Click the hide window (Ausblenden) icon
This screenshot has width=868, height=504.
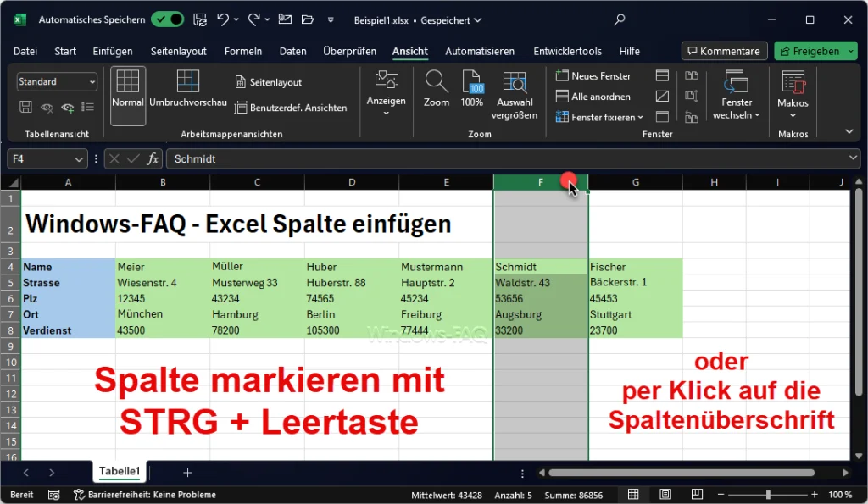click(x=662, y=96)
